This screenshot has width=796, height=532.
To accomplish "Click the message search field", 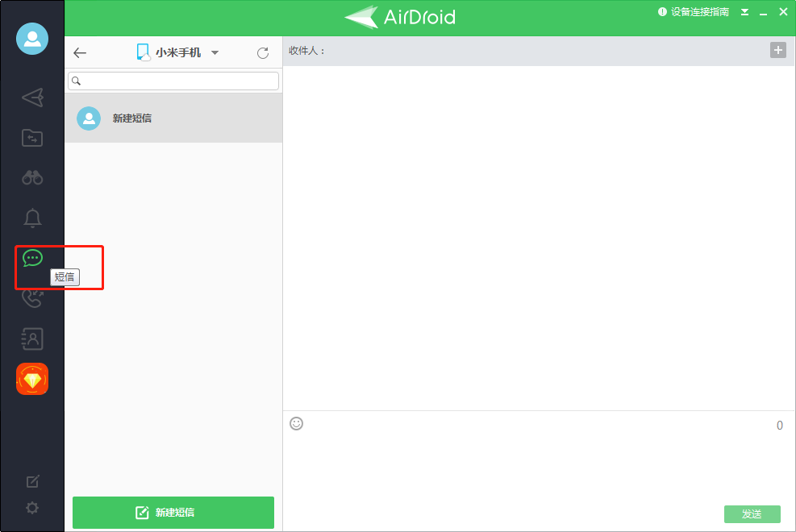I will point(173,81).
